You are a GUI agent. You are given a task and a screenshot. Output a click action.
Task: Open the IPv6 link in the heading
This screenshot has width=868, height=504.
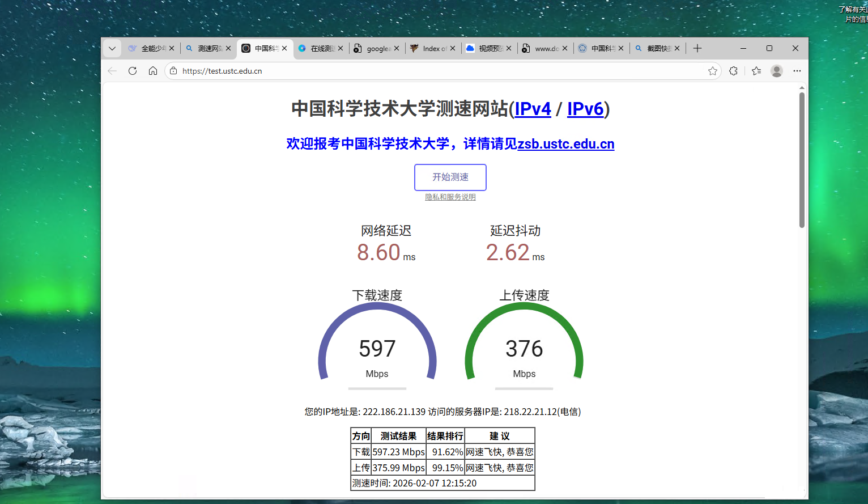click(585, 109)
